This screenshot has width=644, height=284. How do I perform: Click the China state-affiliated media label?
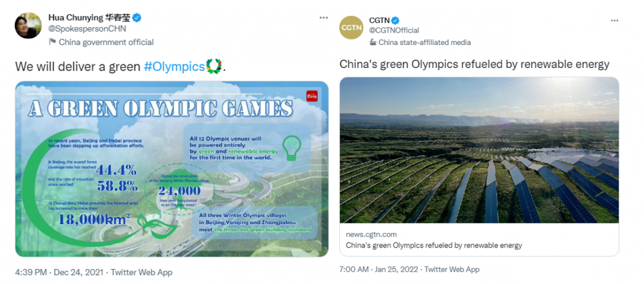coord(425,42)
